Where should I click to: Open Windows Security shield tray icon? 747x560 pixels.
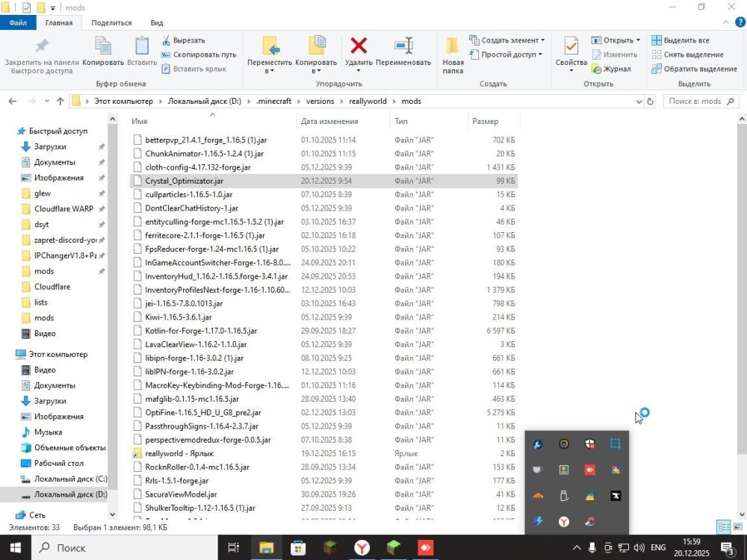pyautogui.click(x=590, y=444)
